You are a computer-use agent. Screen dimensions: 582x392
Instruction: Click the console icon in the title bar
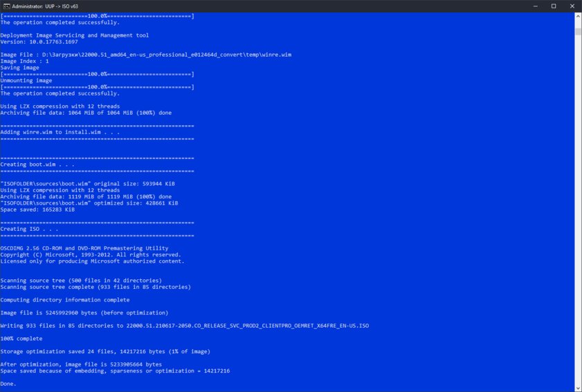7,6
